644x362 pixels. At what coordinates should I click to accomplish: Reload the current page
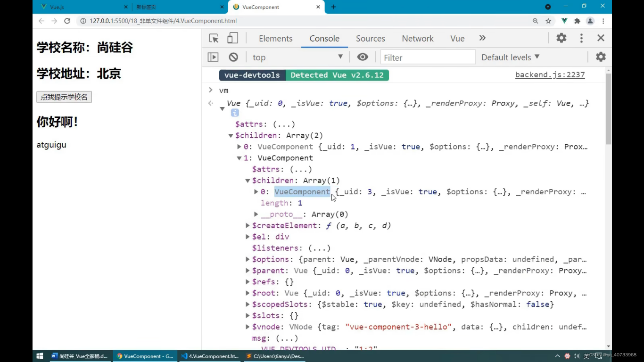click(67, 21)
